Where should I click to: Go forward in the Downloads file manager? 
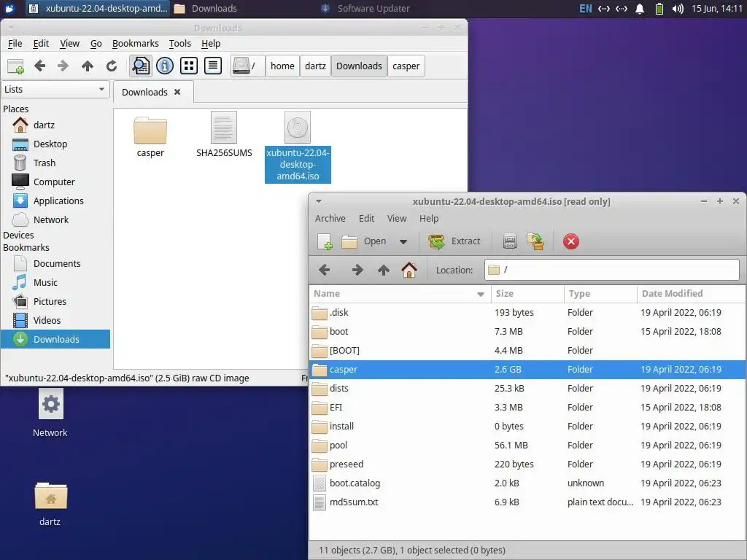click(x=63, y=66)
